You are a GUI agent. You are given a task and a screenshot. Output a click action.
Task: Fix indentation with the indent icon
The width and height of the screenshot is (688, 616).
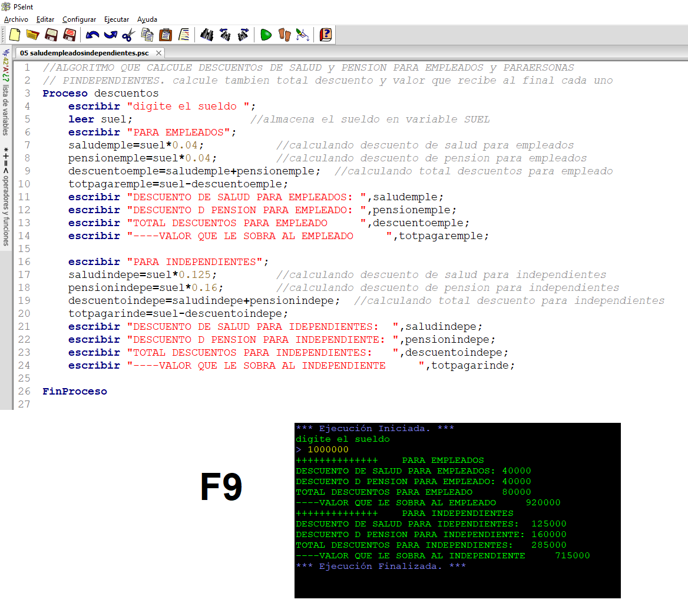pos(184,35)
